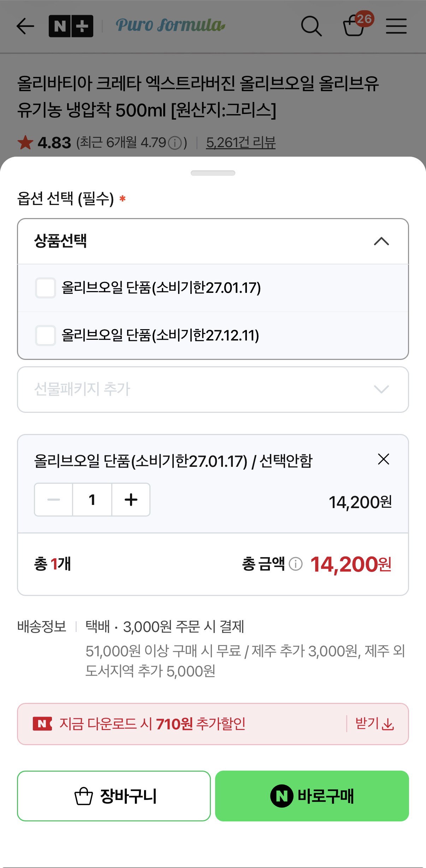Viewport: 426px width, 868px height.
Task: Increase quantity with plus button
Action: click(131, 500)
